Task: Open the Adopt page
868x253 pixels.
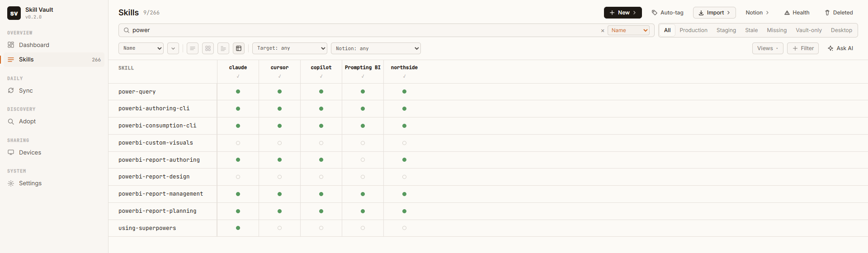Action: click(54, 122)
